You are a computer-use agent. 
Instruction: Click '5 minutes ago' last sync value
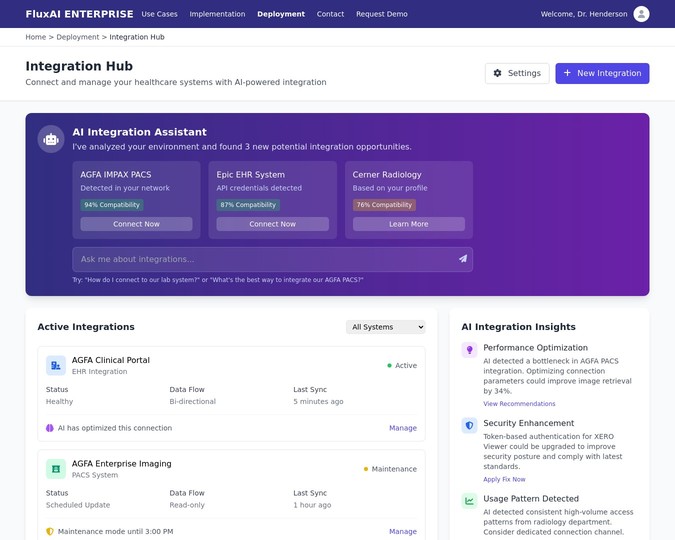[319, 401]
